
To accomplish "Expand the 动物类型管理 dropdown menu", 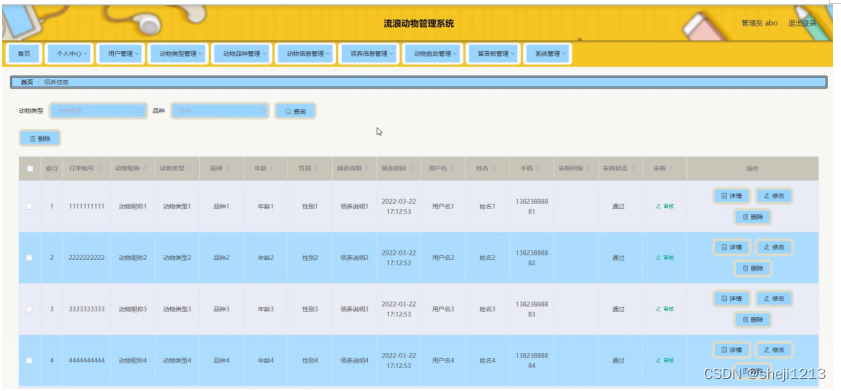I will [178, 54].
